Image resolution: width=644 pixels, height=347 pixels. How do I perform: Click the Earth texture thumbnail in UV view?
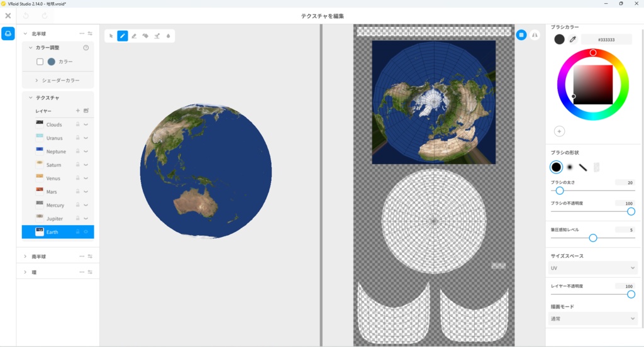click(434, 102)
